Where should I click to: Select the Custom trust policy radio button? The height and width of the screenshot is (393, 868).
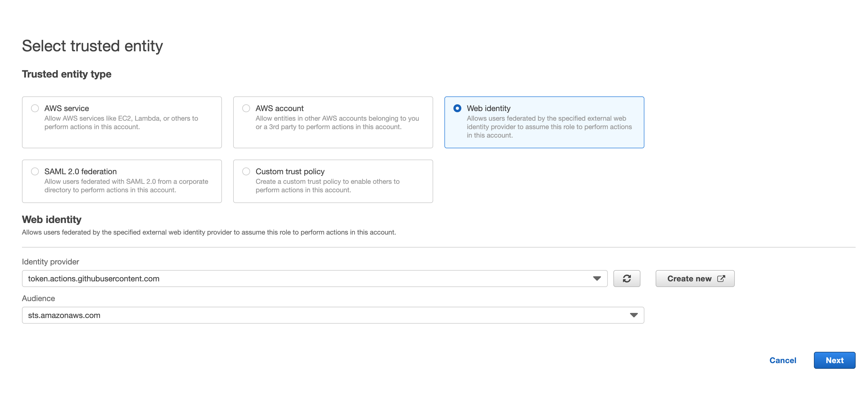pyautogui.click(x=246, y=171)
